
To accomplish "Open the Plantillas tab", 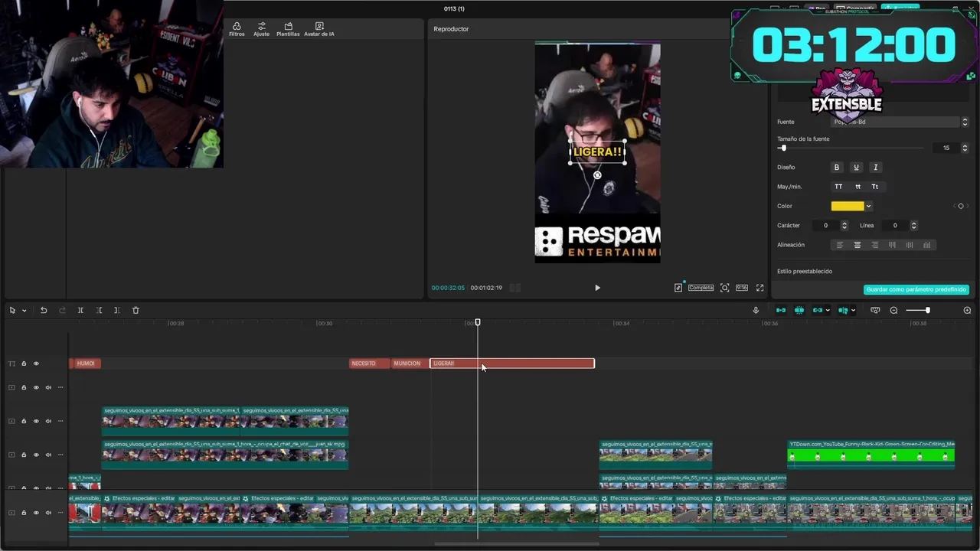I will (288, 29).
